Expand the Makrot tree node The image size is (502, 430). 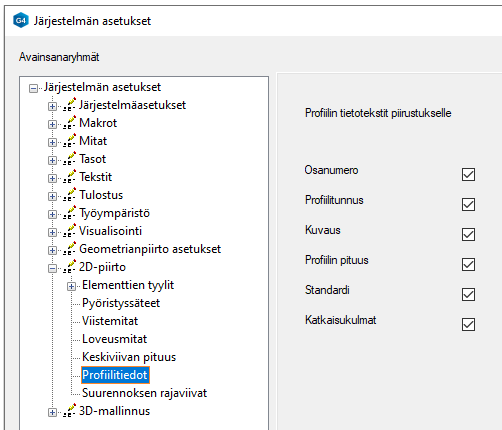(52, 124)
